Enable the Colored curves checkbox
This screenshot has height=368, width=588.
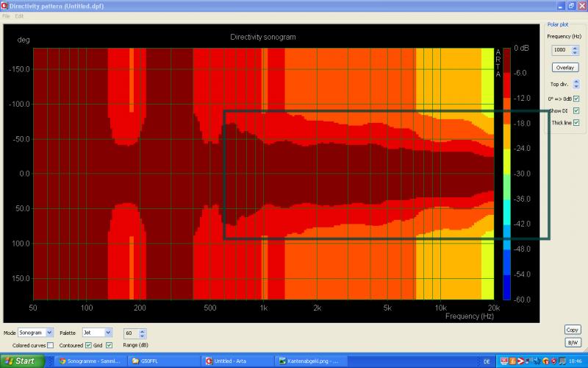pos(51,345)
